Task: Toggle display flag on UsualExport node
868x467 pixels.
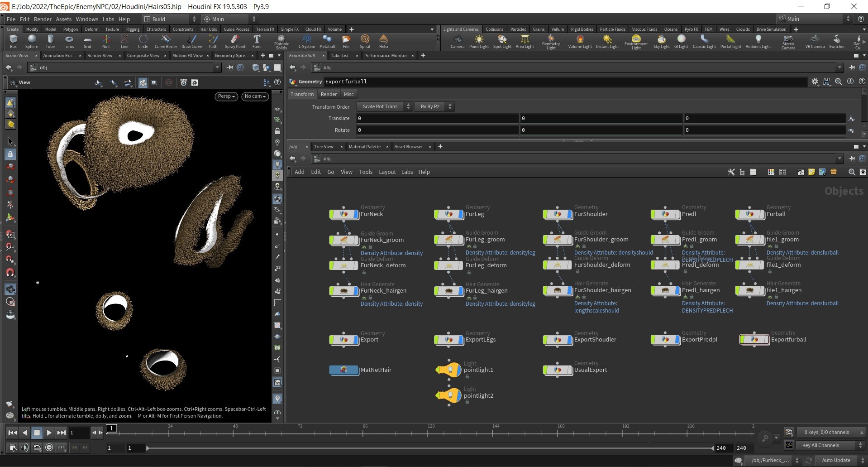Action: 570,370
